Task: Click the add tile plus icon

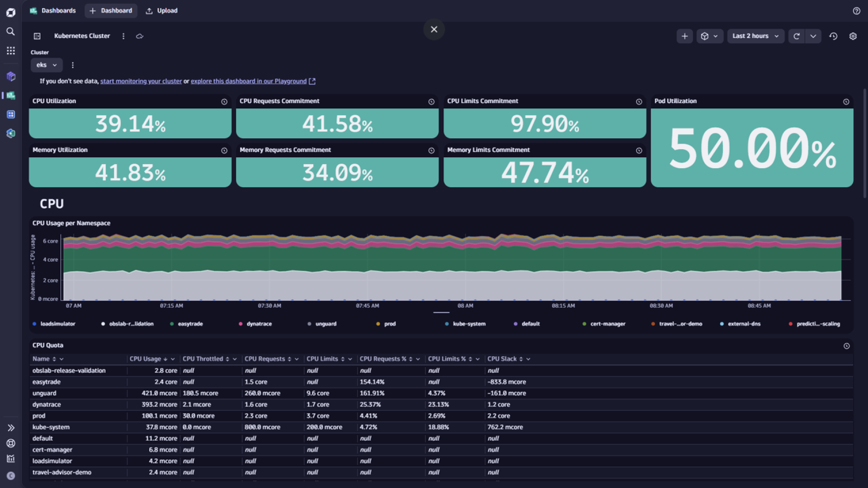Action: click(685, 36)
